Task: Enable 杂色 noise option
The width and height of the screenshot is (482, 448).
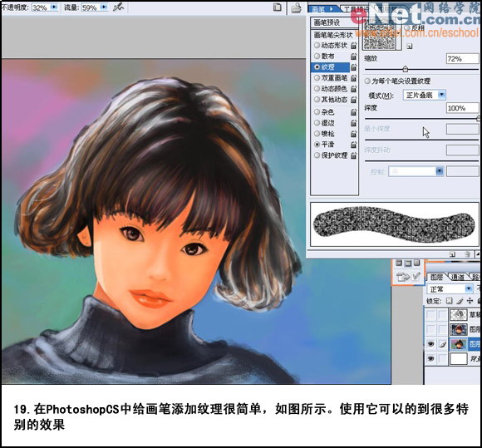Action: [x=317, y=112]
